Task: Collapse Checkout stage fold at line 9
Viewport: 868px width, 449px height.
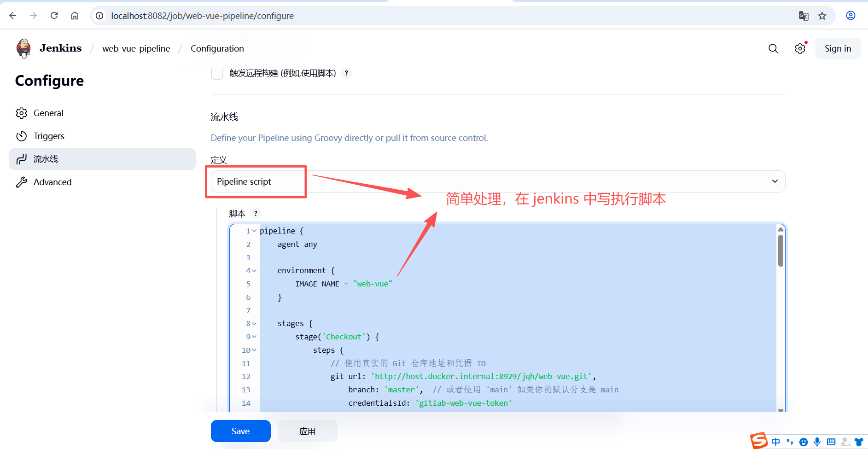Action: [254, 337]
